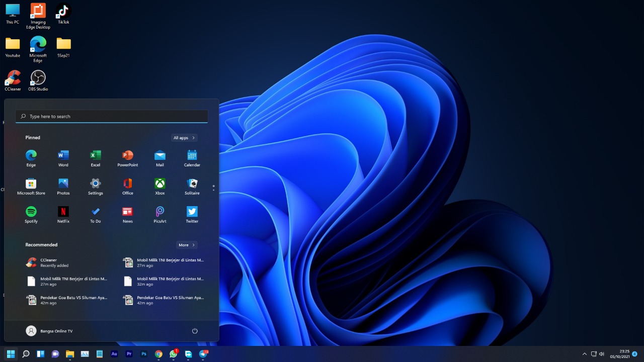Click the Start button on taskbar
The image size is (644, 362).
[11, 354]
